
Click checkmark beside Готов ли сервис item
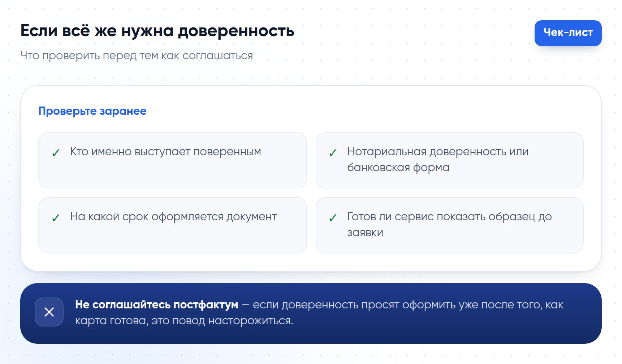(x=333, y=218)
